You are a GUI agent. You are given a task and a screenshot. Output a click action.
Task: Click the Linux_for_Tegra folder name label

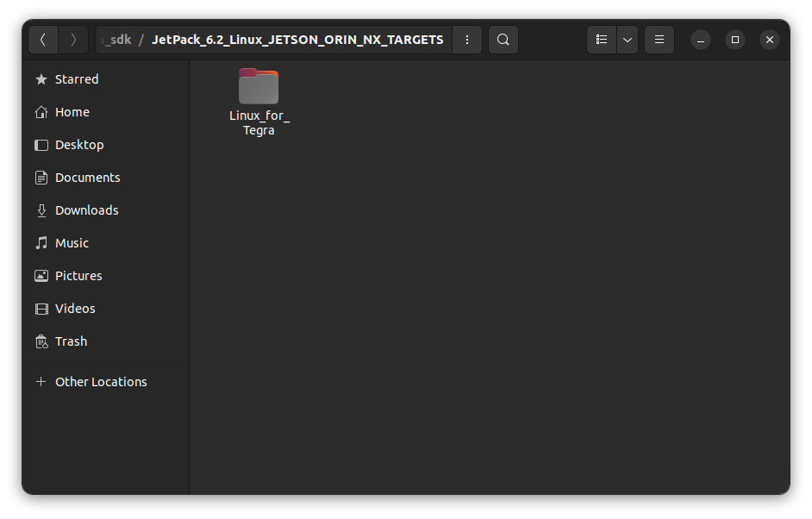pos(259,122)
